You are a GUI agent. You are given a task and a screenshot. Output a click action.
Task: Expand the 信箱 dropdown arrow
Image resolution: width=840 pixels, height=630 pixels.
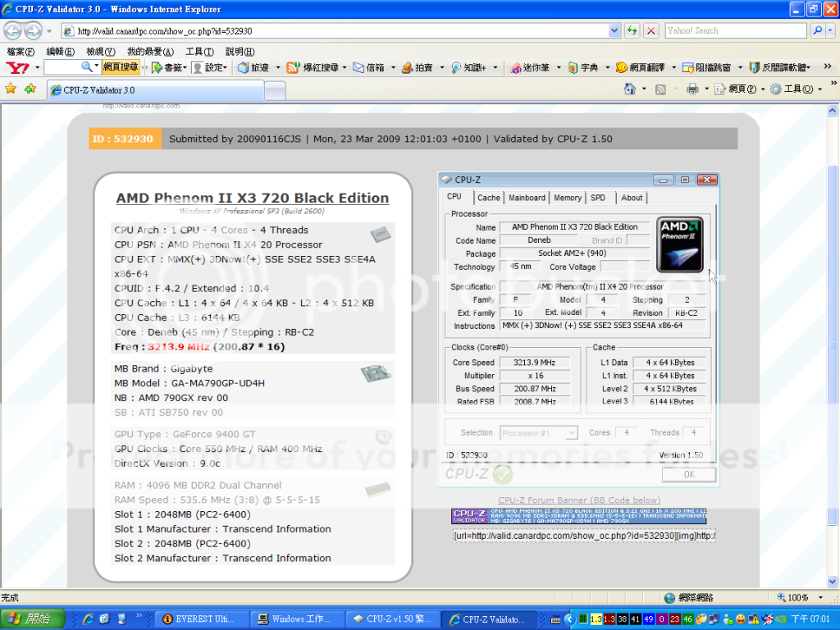click(x=393, y=67)
